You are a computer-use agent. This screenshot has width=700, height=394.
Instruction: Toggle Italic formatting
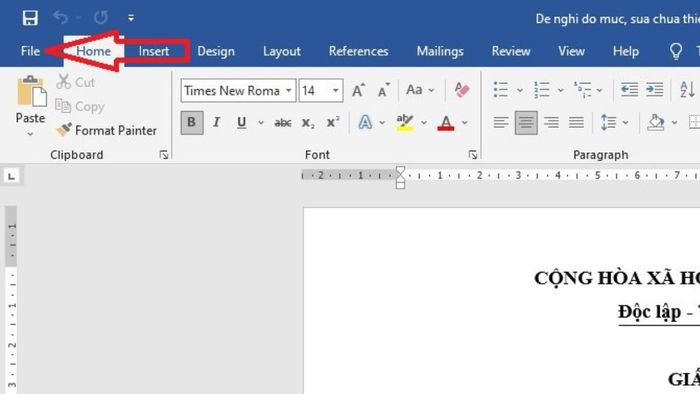click(x=217, y=122)
